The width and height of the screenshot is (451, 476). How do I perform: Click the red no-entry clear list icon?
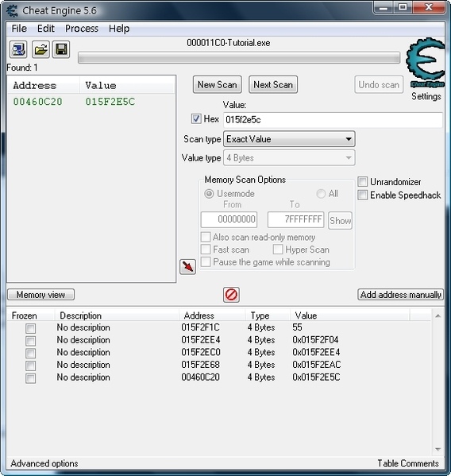(x=231, y=295)
